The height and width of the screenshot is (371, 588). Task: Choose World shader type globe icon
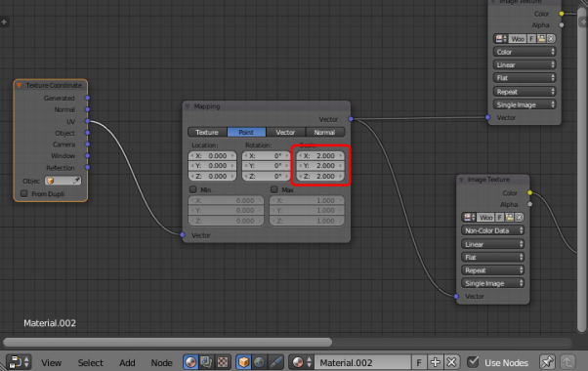(x=259, y=362)
